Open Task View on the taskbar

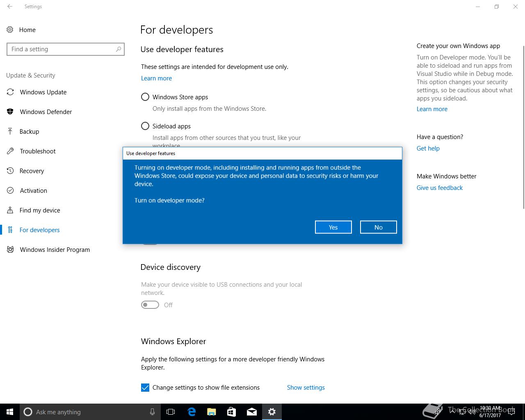171,412
